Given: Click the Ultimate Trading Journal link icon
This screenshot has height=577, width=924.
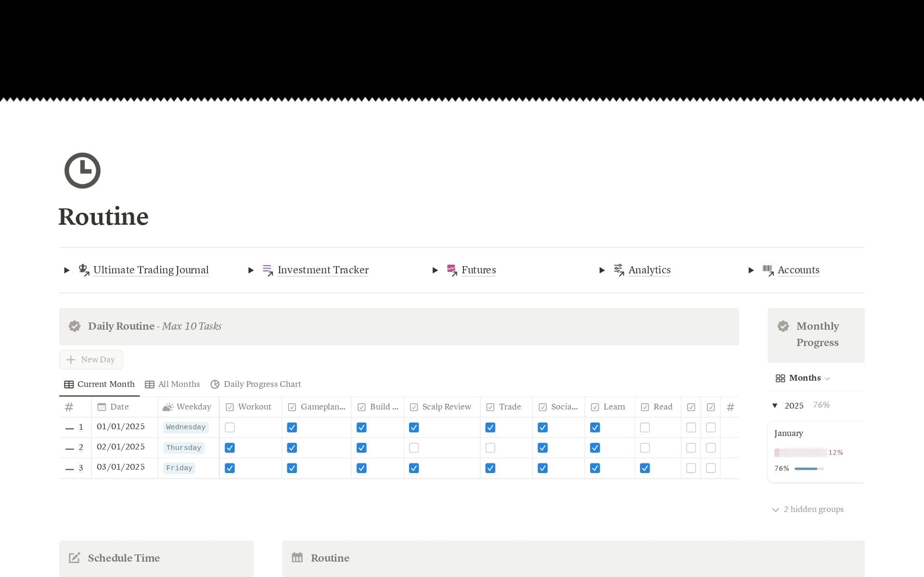Looking at the screenshot, I should (x=84, y=270).
